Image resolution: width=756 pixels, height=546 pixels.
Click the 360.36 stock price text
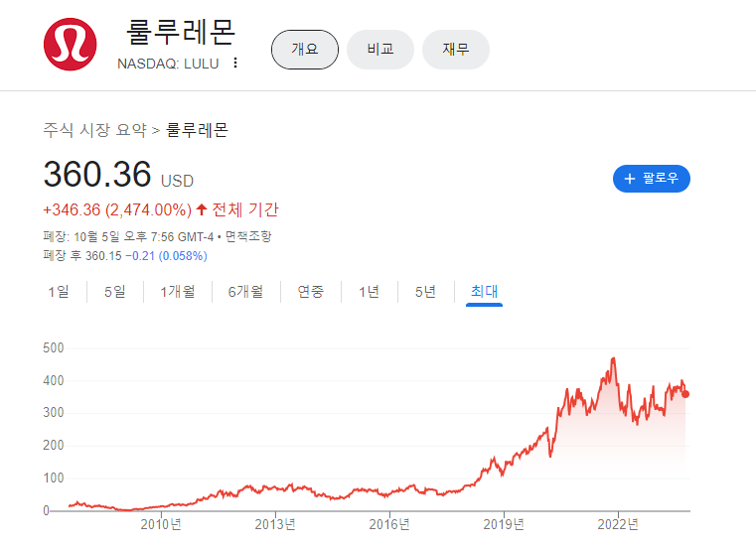(97, 174)
